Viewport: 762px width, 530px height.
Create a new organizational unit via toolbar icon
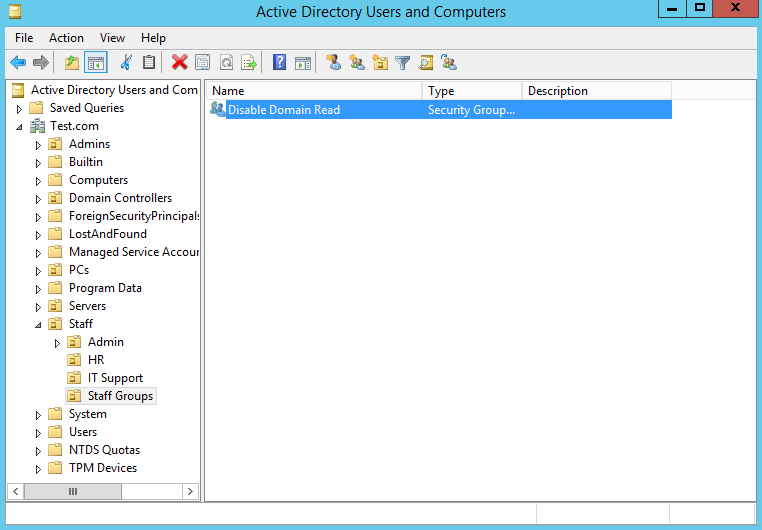point(380,62)
